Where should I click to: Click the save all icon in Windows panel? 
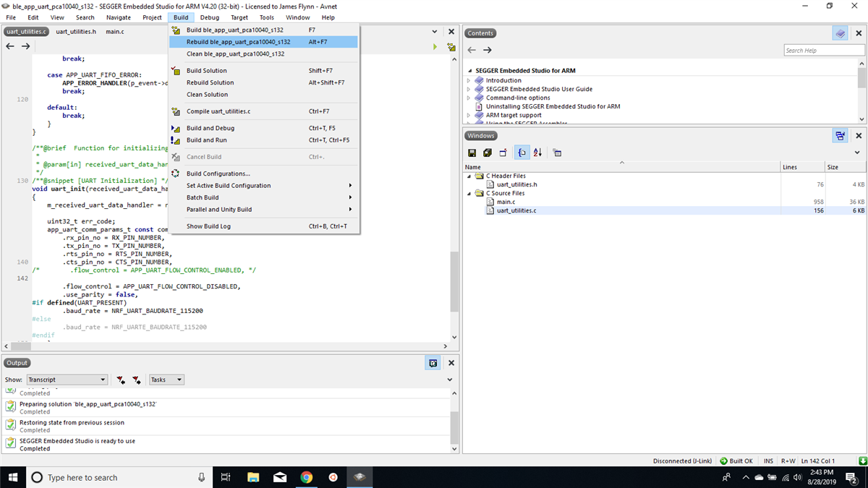(487, 153)
